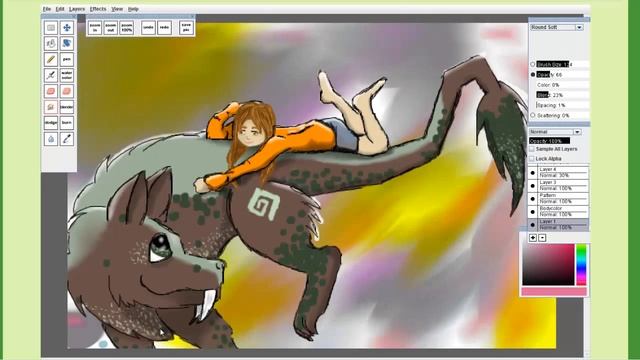Open the Layers menu
The width and height of the screenshot is (640, 360).
(77, 9)
